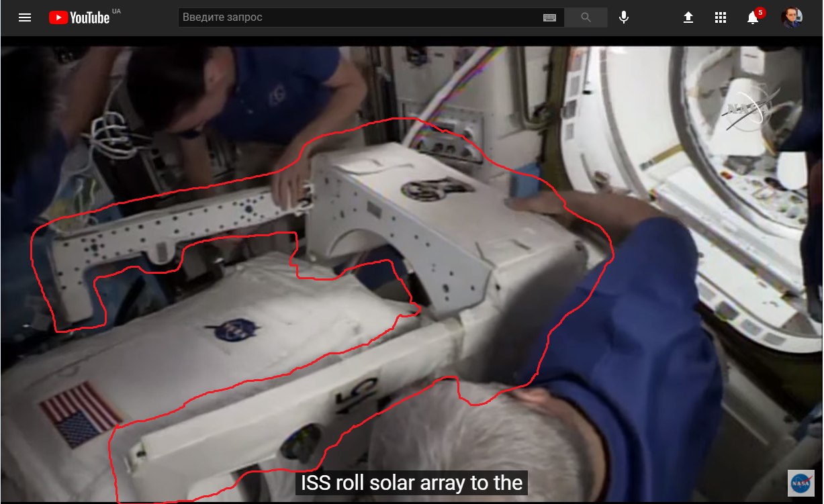Open the YouTube hamburger guide menu

pos(25,17)
